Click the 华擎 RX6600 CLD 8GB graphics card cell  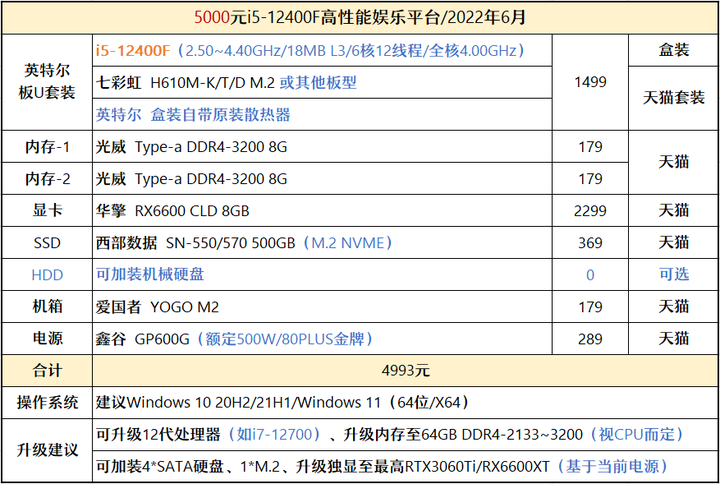tap(322, 211)
